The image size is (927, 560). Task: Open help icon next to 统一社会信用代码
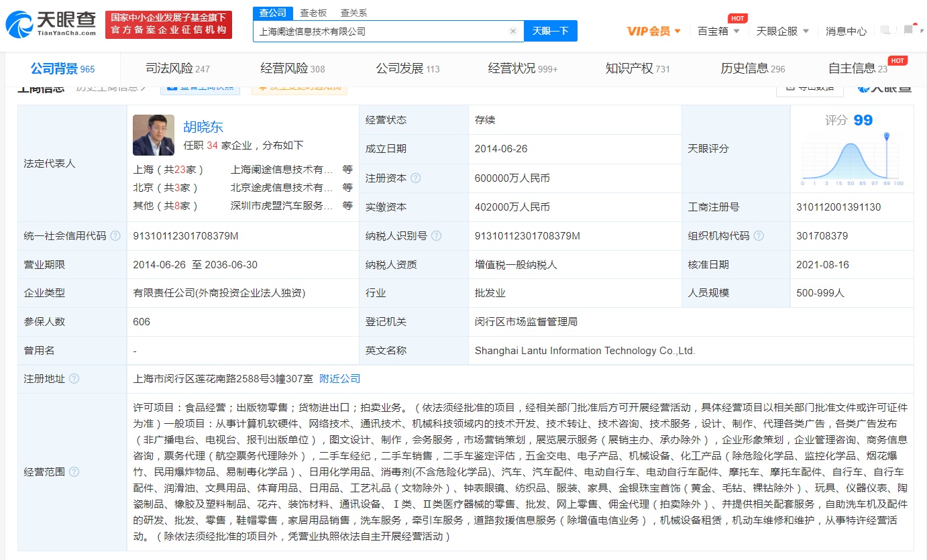tap(115, 236)
